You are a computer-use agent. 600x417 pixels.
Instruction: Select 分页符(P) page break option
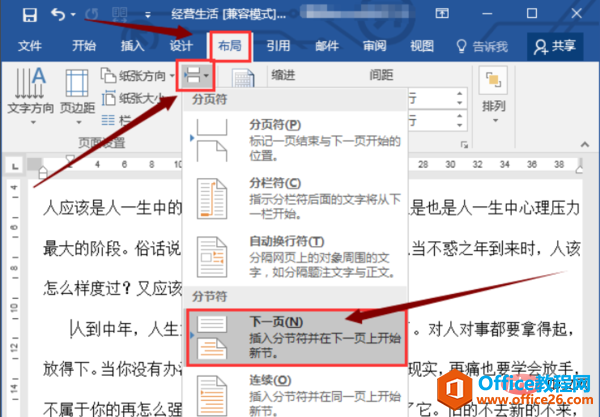click(295, 140)
